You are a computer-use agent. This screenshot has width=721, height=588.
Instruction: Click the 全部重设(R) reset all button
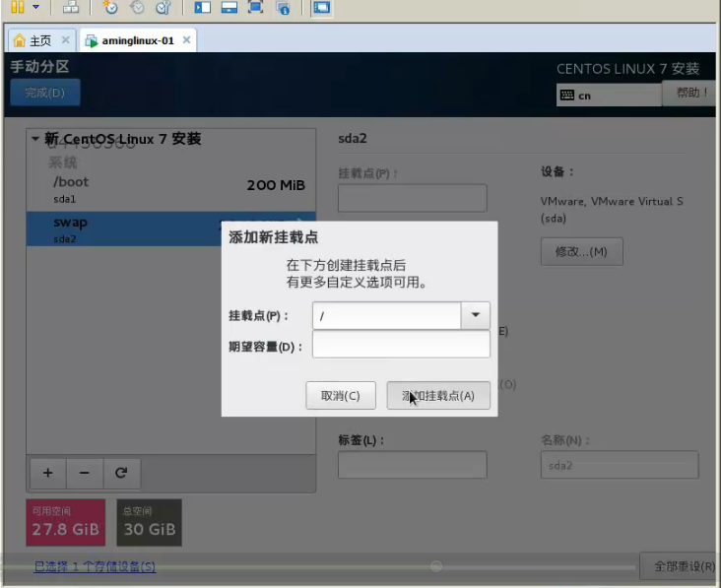pos(679,566)
